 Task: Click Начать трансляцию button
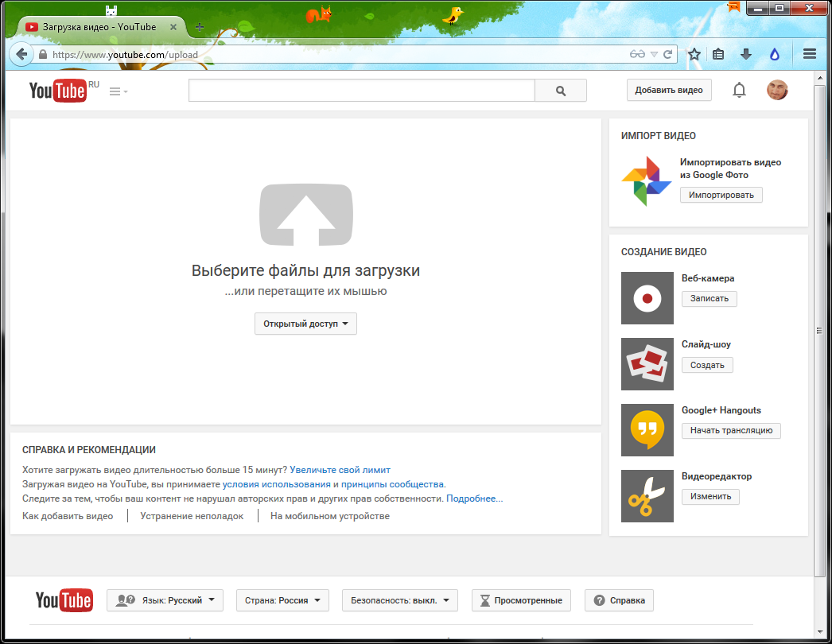[x=731, y=430]
